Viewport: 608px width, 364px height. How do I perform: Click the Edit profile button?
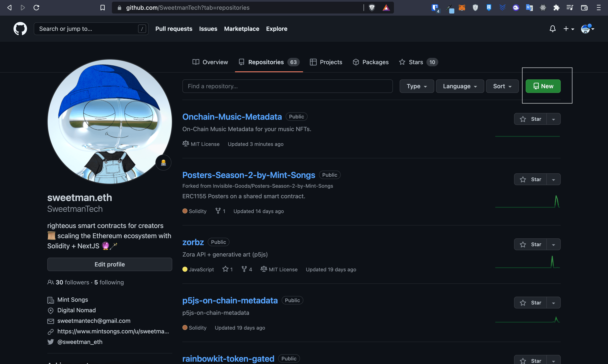point(110,264)
